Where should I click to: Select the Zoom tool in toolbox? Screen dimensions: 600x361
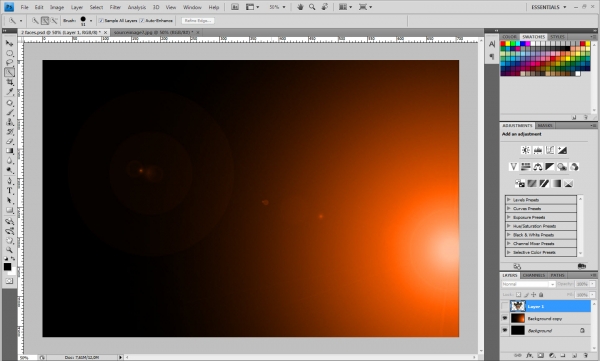(10, 250)
